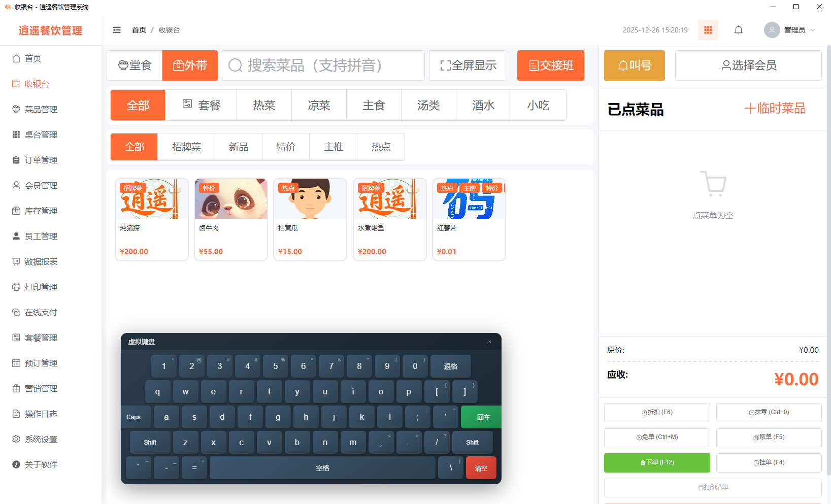This screenshot has width=831, height=504.
Task: Select the 卤牛肉 dish card
Action: 230,219
